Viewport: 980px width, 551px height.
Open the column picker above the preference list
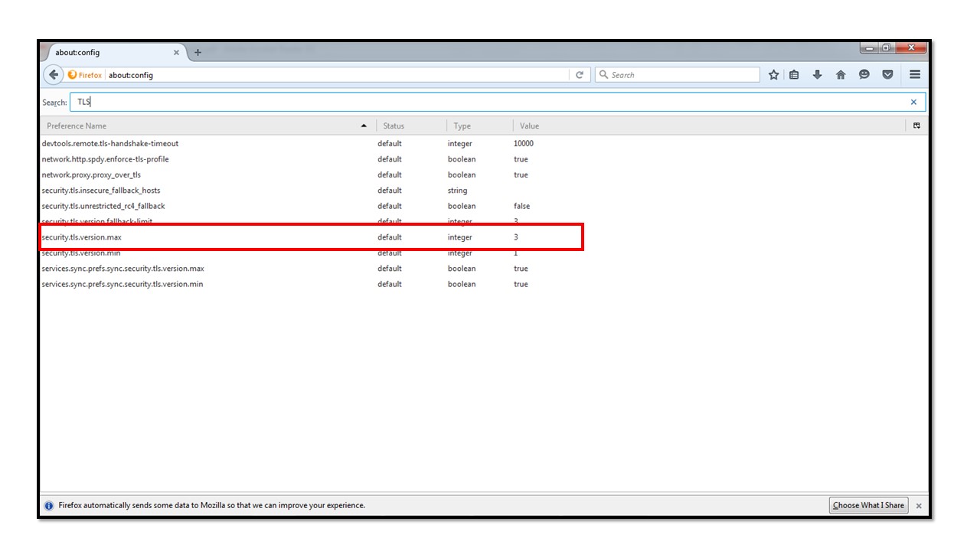(x=916, y=126)
